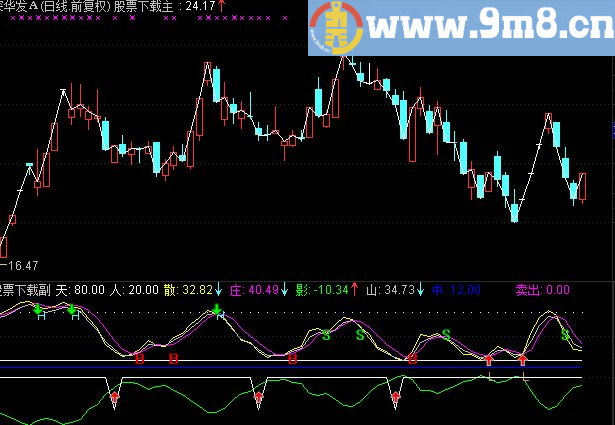Click the lowest cyan candlestick in price chart
This screenshot has height=425, width=615.
pyautogui.click(x=515, y=213)
